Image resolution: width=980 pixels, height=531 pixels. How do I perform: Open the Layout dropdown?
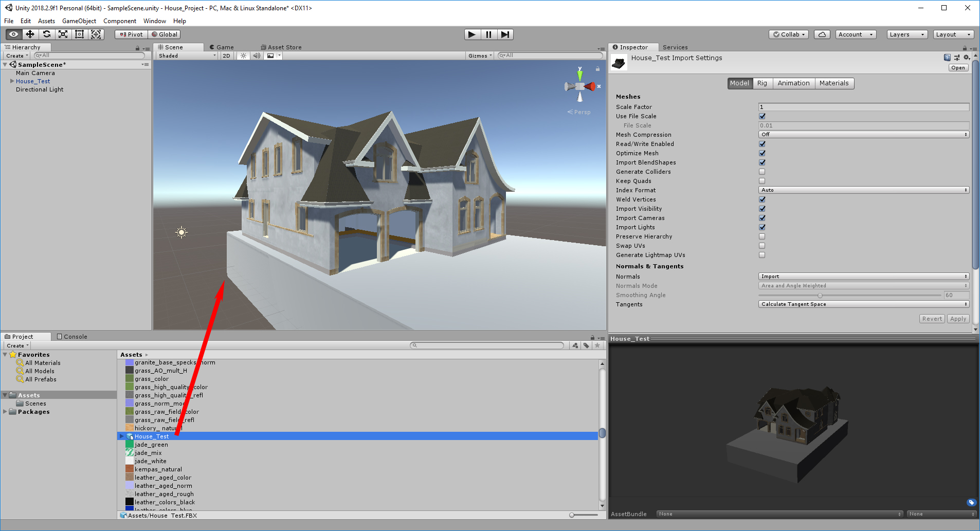[953, 34]
